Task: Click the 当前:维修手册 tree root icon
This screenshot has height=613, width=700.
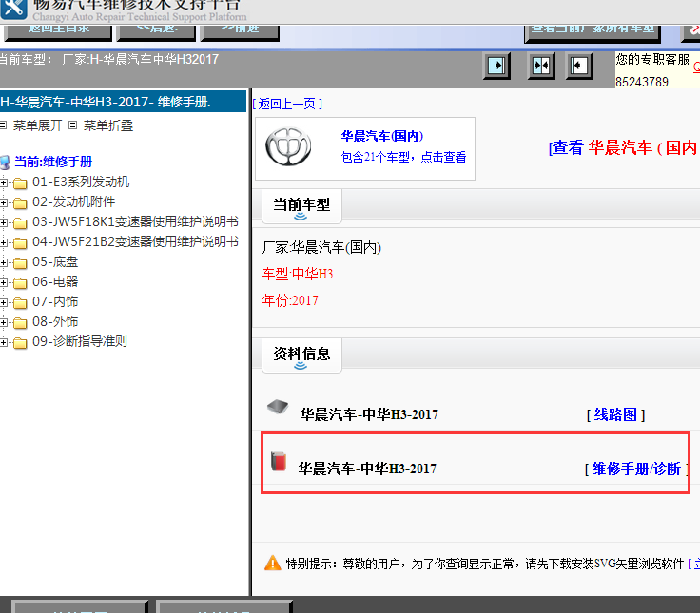Action: click(5, 162)
